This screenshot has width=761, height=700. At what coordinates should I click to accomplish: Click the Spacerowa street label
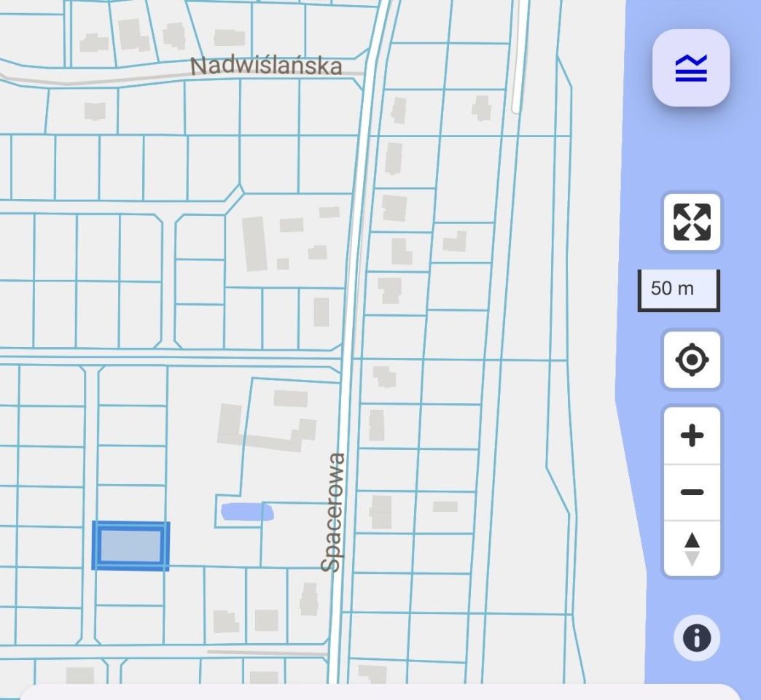pyautogui.click(x=333, y=512)
